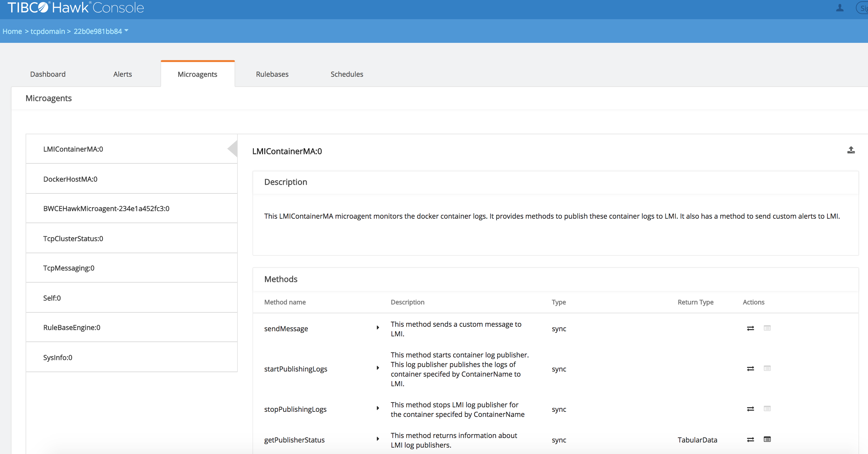This screenshot has width=868, height=454.
Task: Open the getPublisherStatus subscribe table icon
Action: tap(767, 439)
